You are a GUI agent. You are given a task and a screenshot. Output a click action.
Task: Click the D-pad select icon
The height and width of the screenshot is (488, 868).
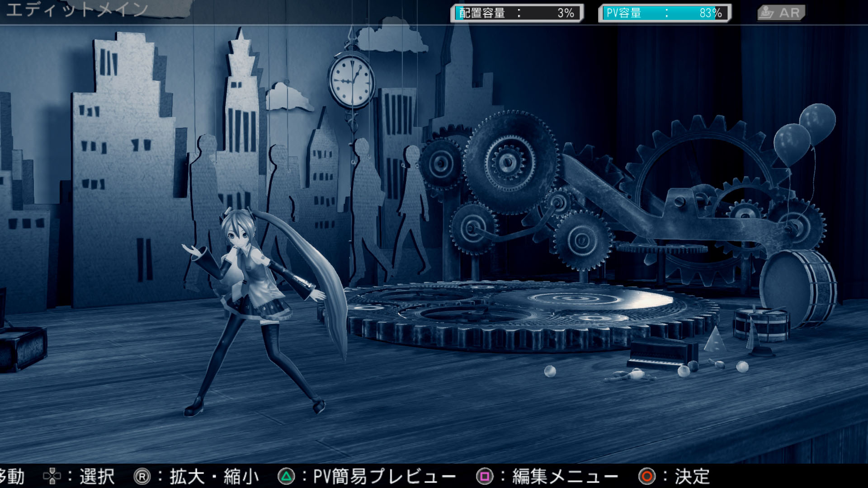pyautogui.click(x=52, y=476)
